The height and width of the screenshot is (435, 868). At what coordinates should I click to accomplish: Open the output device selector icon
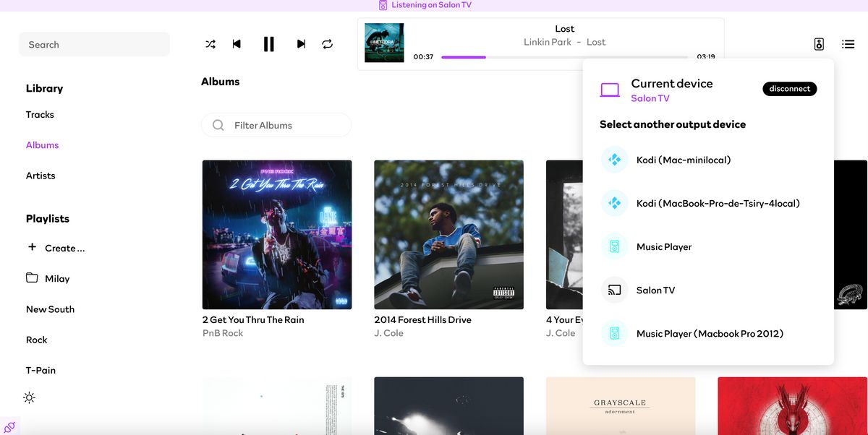818,43
